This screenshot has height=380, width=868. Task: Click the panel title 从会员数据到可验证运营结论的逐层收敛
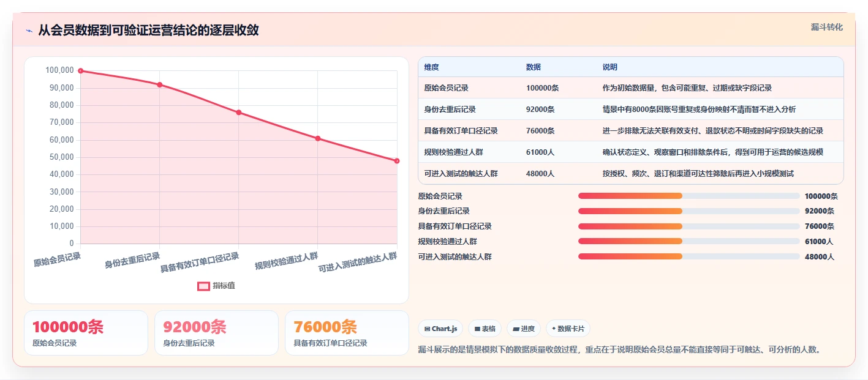pos(148,30)
